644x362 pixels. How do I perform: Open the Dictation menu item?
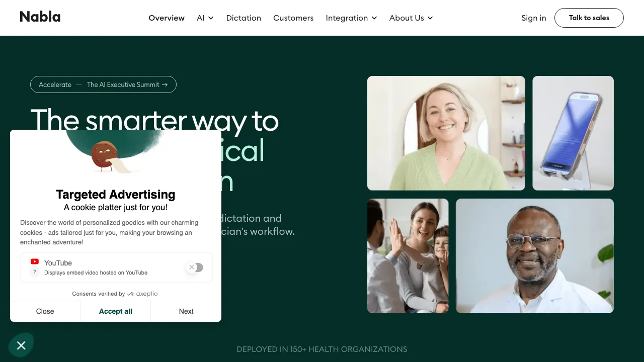click(244, 18)
